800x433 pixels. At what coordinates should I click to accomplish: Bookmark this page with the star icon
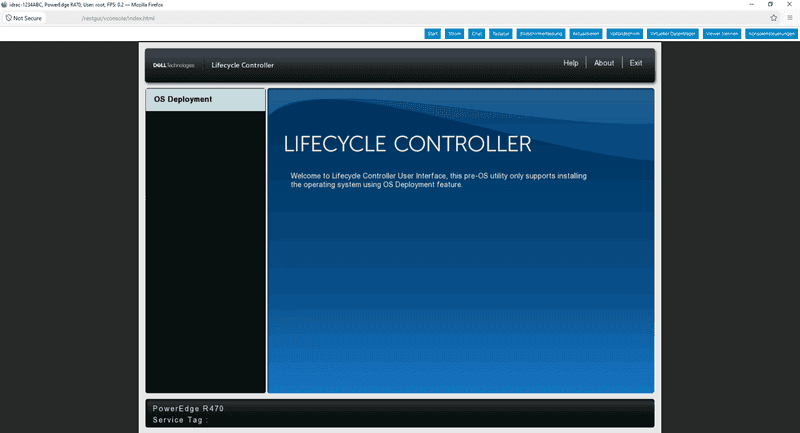[x=773, y=18]
